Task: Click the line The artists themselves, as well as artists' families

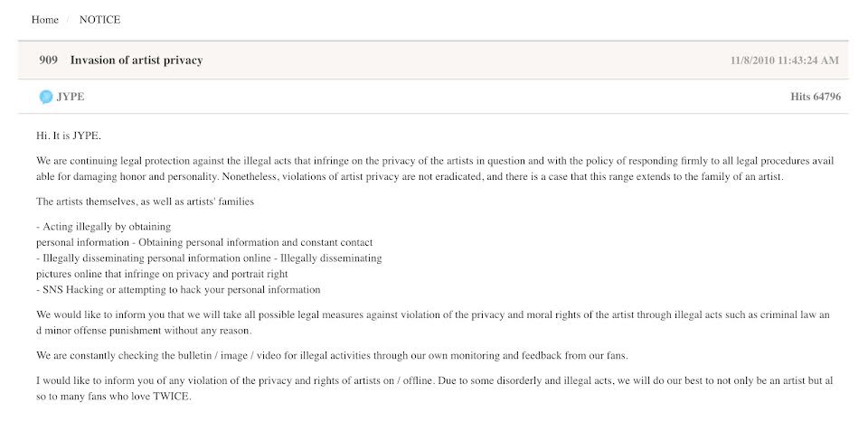Action: coord(145,202)
